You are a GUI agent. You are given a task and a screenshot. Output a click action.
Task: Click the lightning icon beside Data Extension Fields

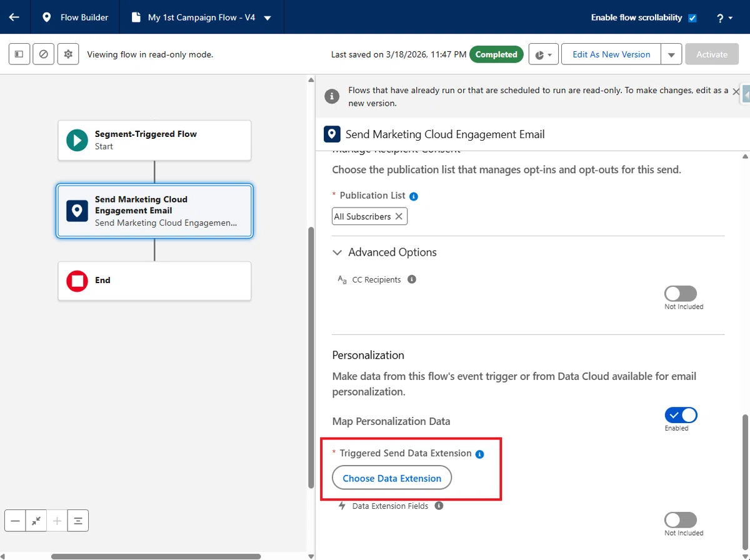342,506
